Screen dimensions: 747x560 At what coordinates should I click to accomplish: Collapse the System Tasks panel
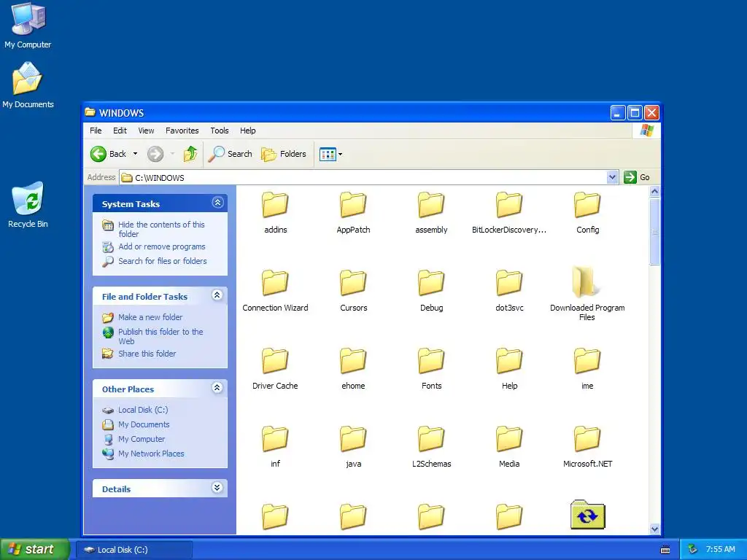click(x=217, y=203)
